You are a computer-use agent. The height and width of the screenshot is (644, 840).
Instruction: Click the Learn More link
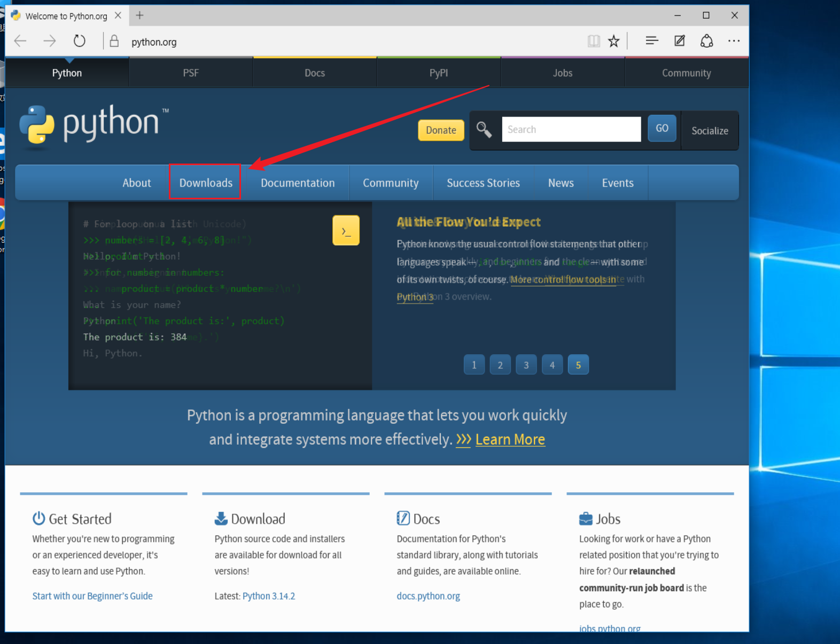(x=510, y=439)
